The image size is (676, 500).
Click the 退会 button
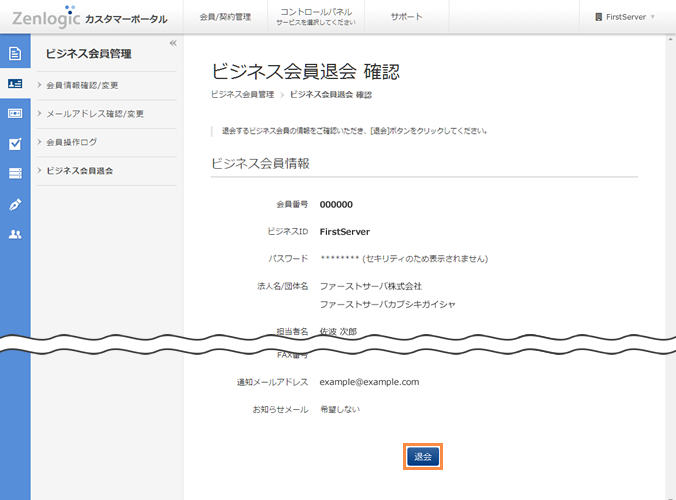pyautogui.click(x=422, y=456)
